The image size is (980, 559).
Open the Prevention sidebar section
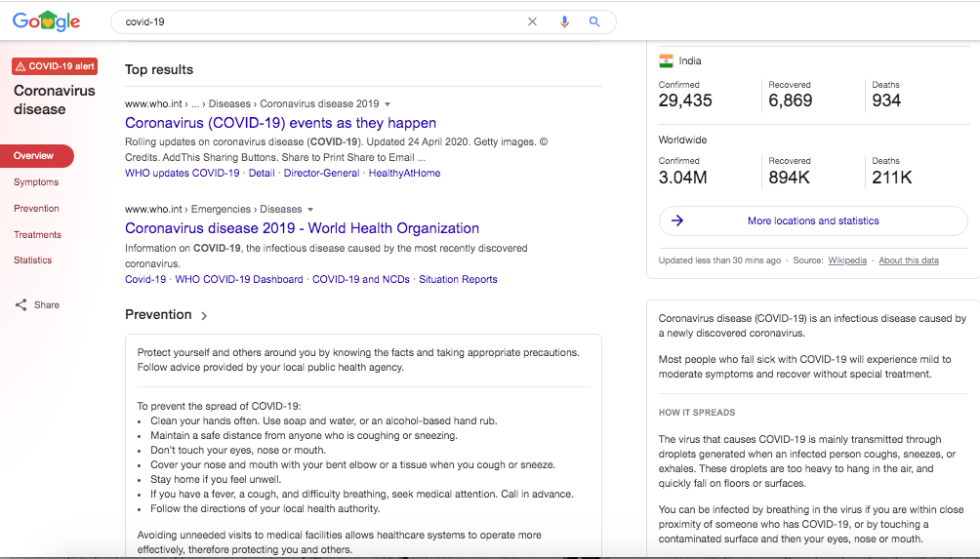pos(36,208)
